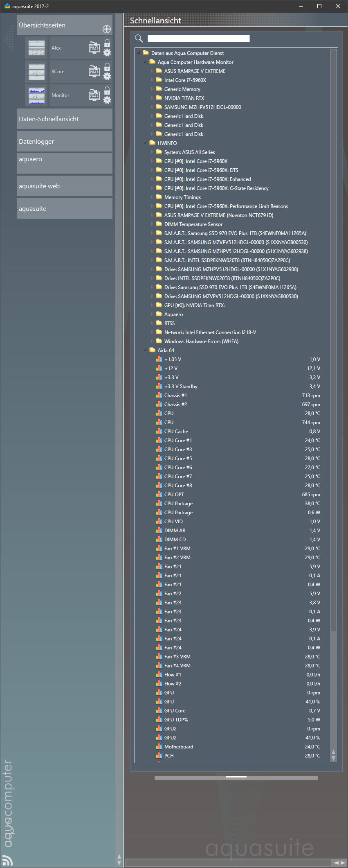
Task: Expand the ASUS RAMPAGE V EXTREME folder
Action: 152,71
